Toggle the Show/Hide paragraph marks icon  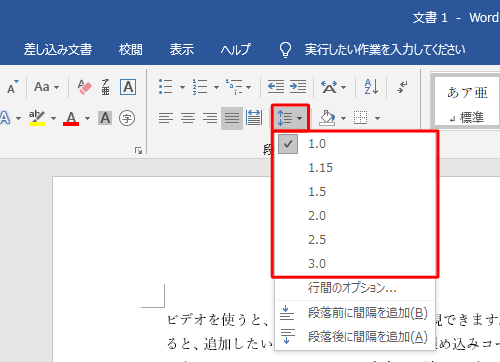point(402,87)
